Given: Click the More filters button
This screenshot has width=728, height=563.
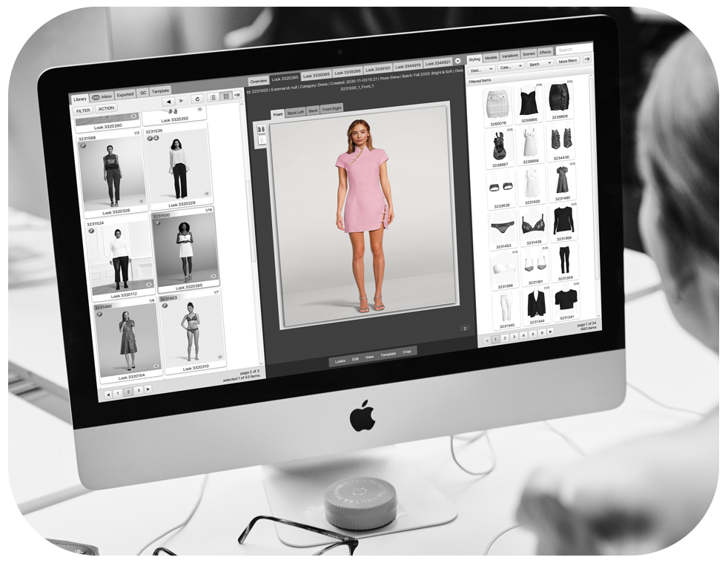Looking at the screenshot, I should 568,60.
